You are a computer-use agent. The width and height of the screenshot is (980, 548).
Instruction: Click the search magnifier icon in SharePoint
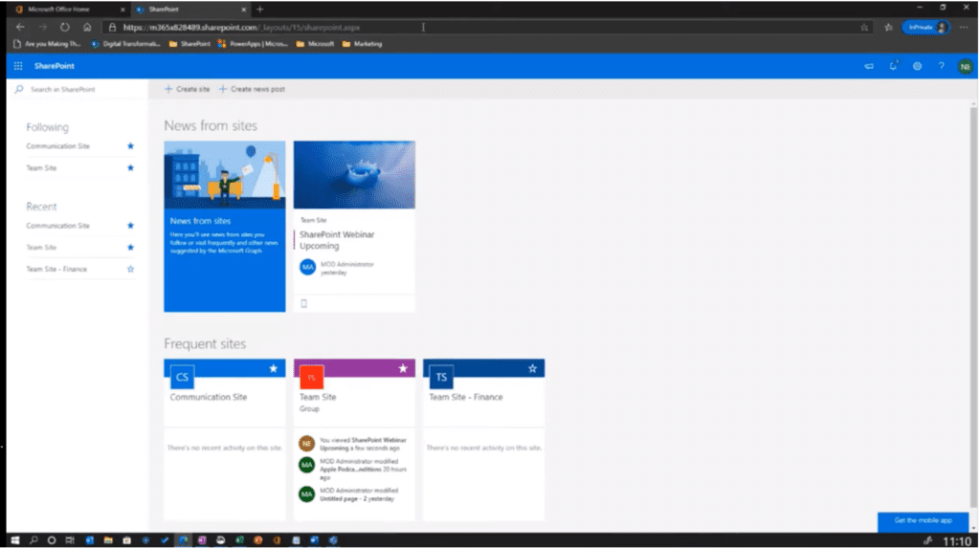pyautogui.click(x=19, y=89)
